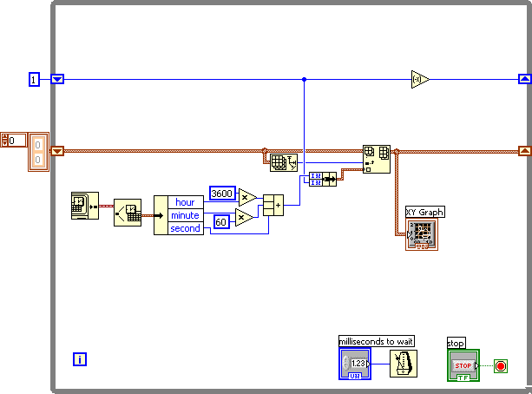Select the Array Size function node
This screenshot has width=532, height=394.
(x=284, y=162)
